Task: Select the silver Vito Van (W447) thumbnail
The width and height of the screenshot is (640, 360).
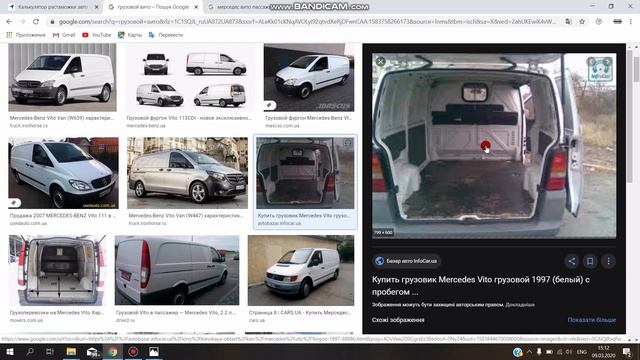Action: (187, 173)
